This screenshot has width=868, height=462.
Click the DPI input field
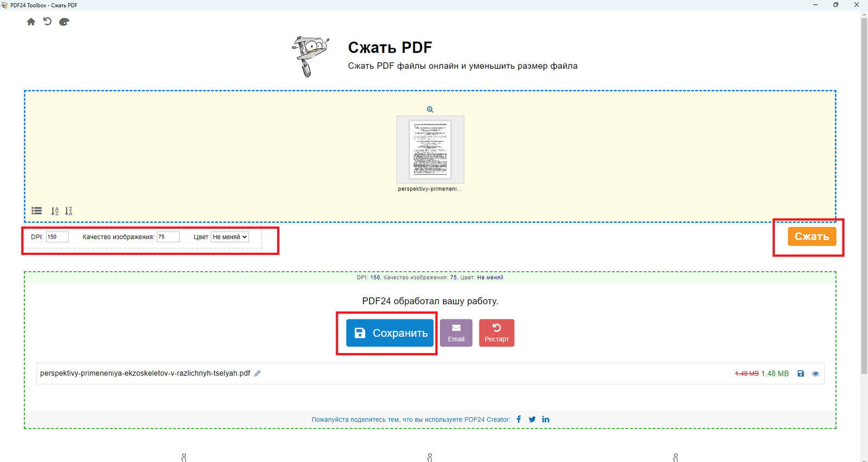[58, 237]
